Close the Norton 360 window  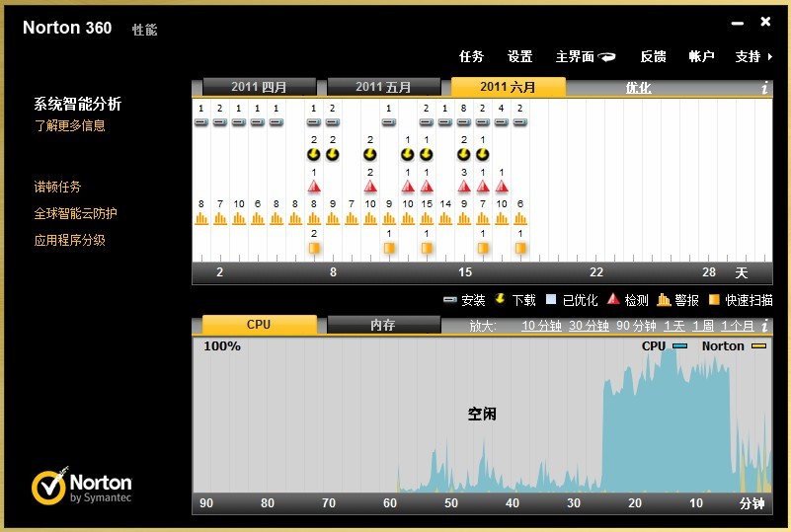point(765,21)
